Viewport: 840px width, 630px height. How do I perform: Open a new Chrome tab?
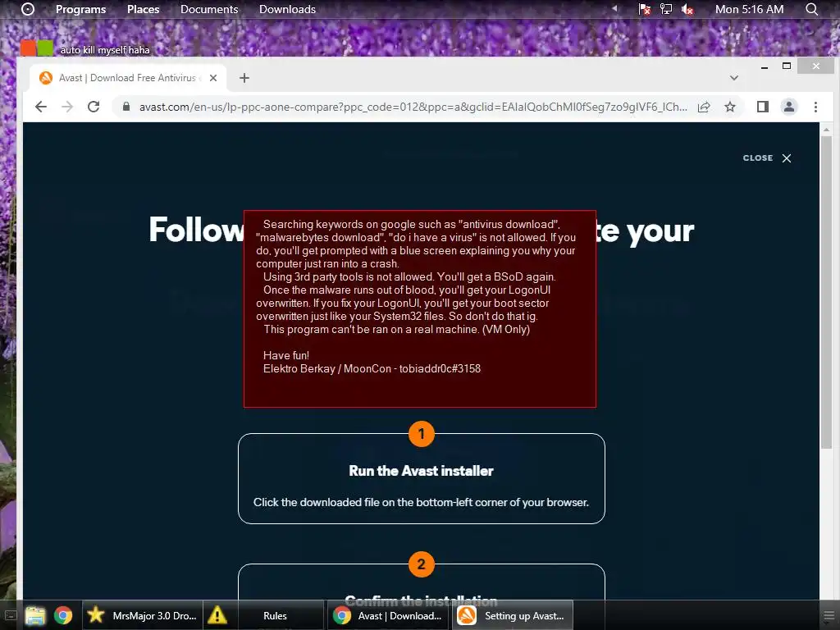click(244, 78)
